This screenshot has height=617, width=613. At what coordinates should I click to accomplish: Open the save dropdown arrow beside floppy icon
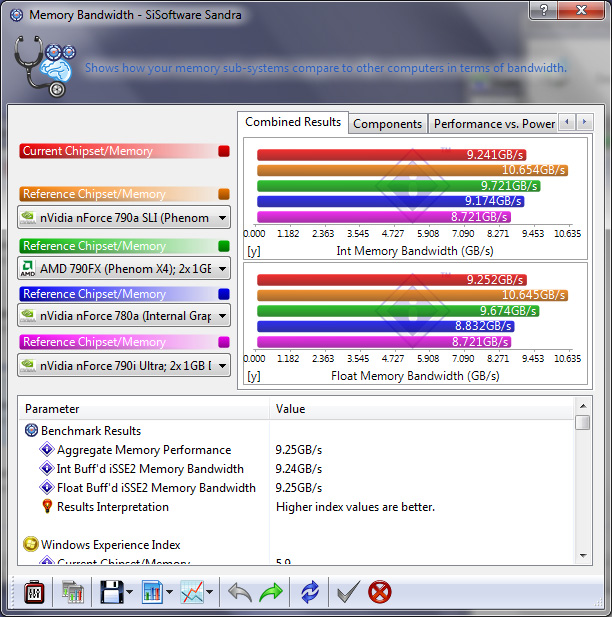coord(130,592)
